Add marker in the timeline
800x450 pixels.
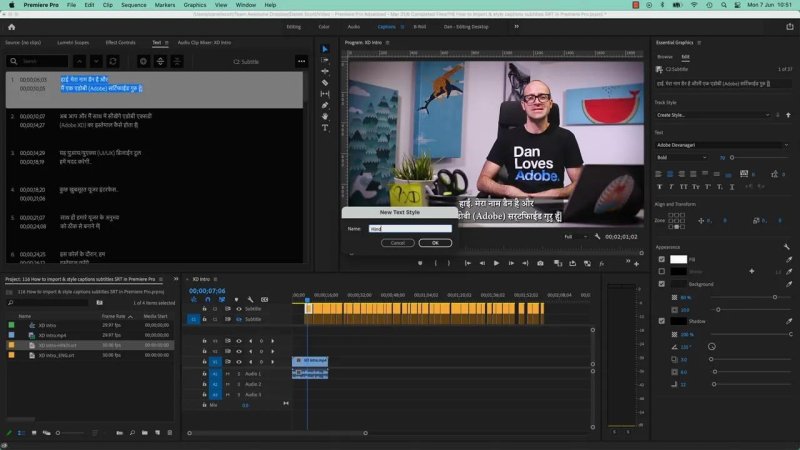[x=236, y=299]
